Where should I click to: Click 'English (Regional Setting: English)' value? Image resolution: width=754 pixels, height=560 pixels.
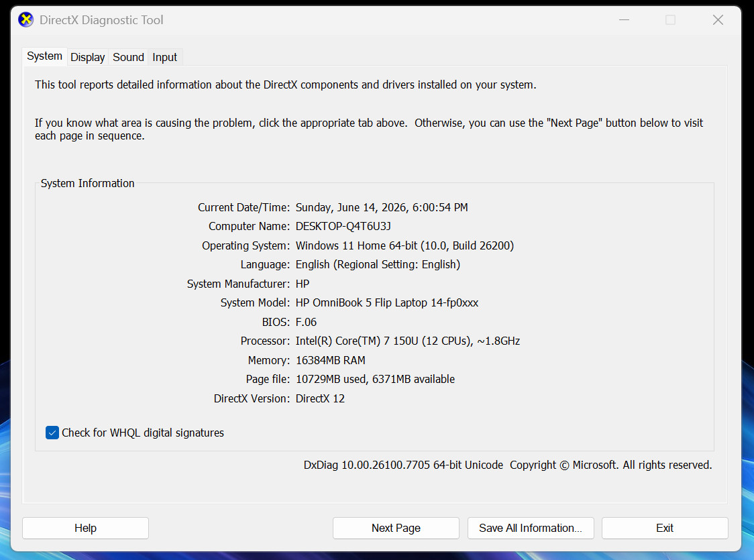click(x=378, y=264)
